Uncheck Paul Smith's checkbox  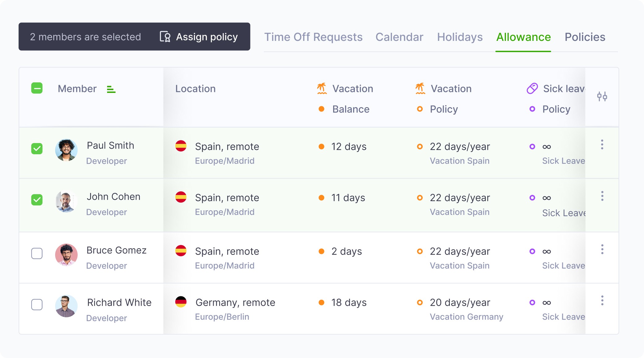[37, 149]
